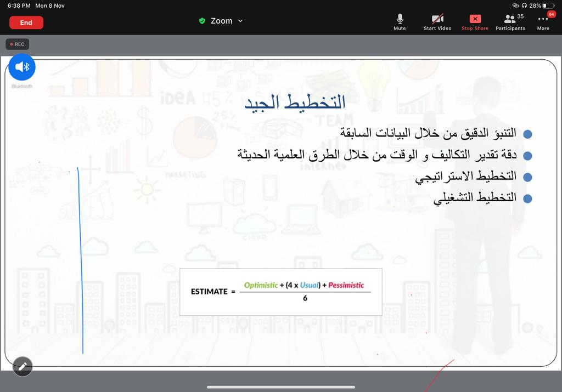Viewport: 562px width, 392px height.
Task: Click the Zoom title text
Action: coord(221,21)
